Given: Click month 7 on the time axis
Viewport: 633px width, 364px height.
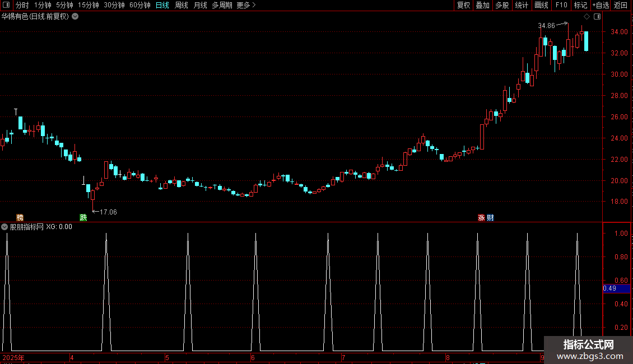Looking at the screenshot, I should click(x=343, y=357).
